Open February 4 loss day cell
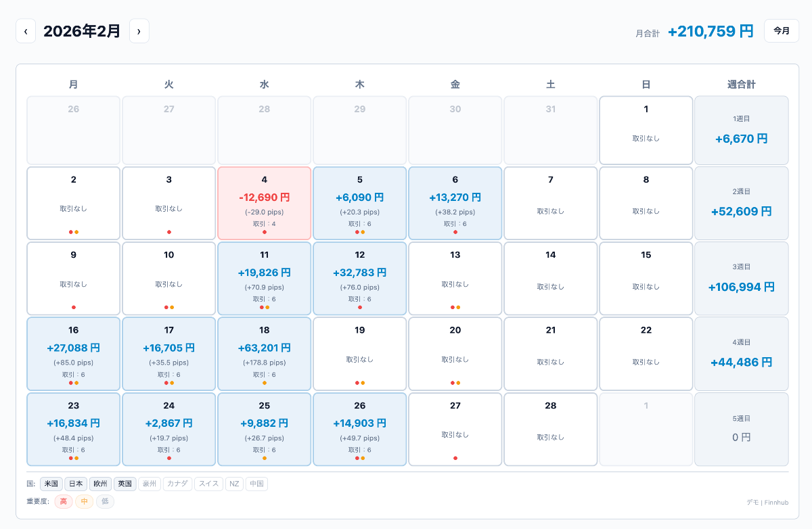Viewport: 812px width, 529px height. coord(264,202)
